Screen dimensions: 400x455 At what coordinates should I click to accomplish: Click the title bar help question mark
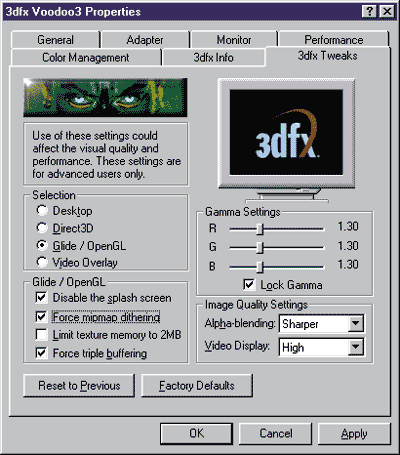click(370, 12)
